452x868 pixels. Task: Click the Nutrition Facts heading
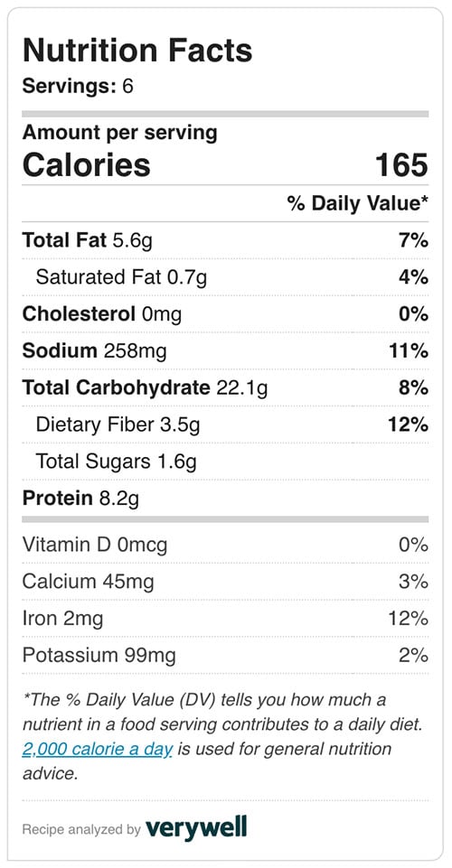pyautogui.click(x=137, y=51)
